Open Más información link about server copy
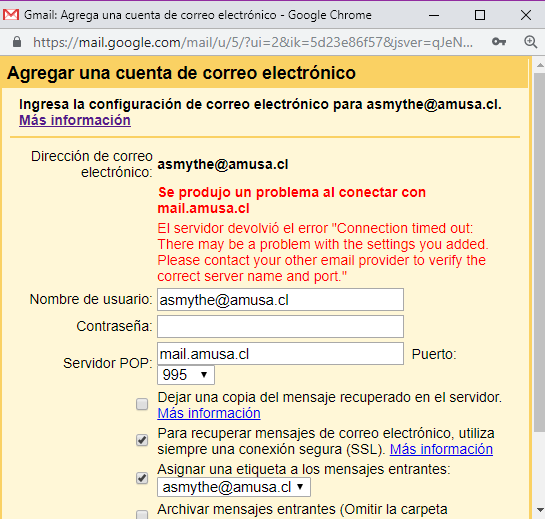 pos(209,413)
